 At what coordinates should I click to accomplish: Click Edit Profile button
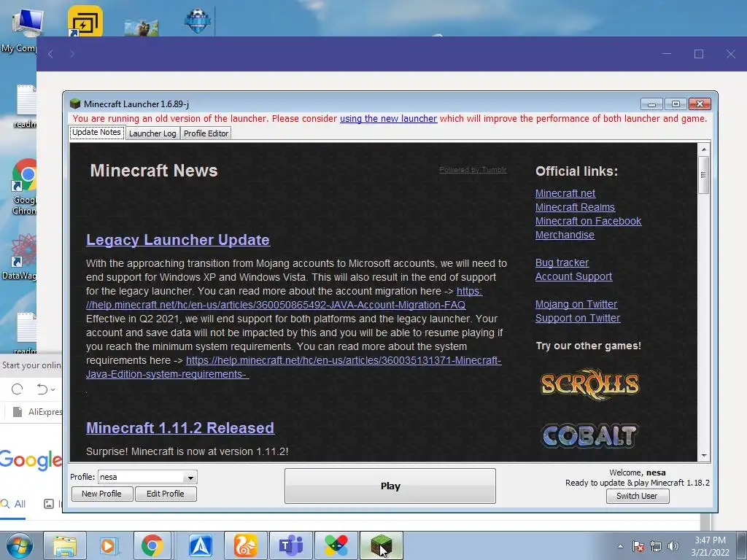coord(166,494)
